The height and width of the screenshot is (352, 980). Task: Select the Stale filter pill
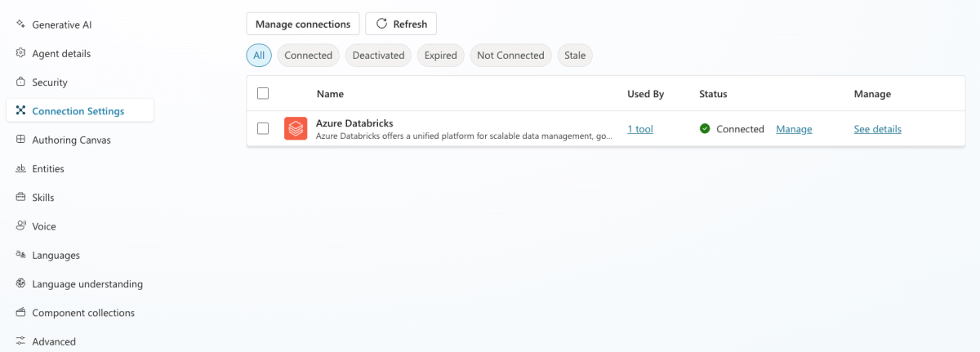[575, 56]
